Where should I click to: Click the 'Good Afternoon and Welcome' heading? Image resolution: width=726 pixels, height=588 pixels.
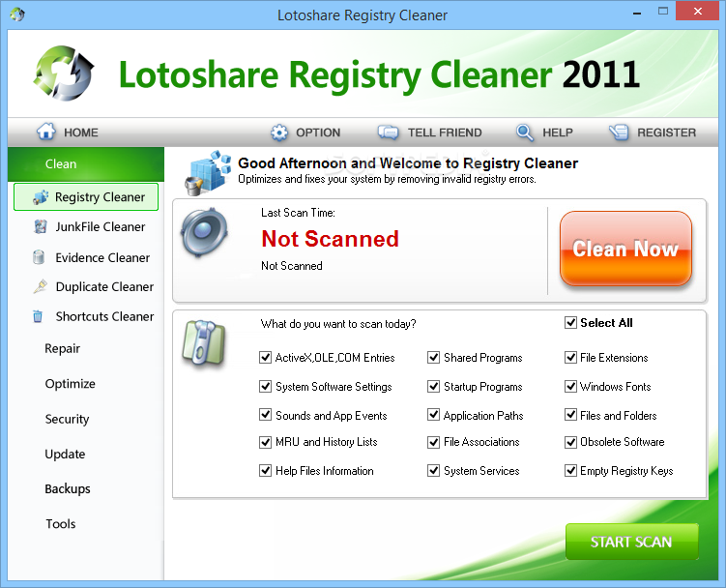tap(407, 163)
